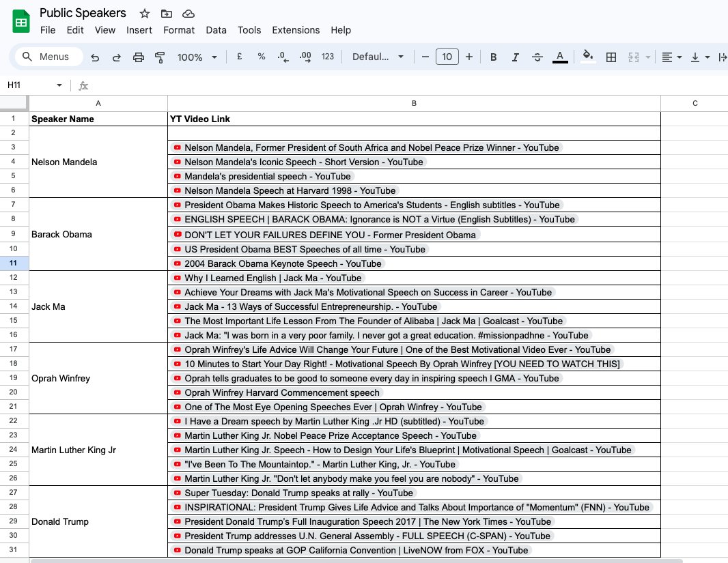Viewport: 728px width, 563px height.
Task: Open the 123 number format menu
Action: click(x=328, y=57)
